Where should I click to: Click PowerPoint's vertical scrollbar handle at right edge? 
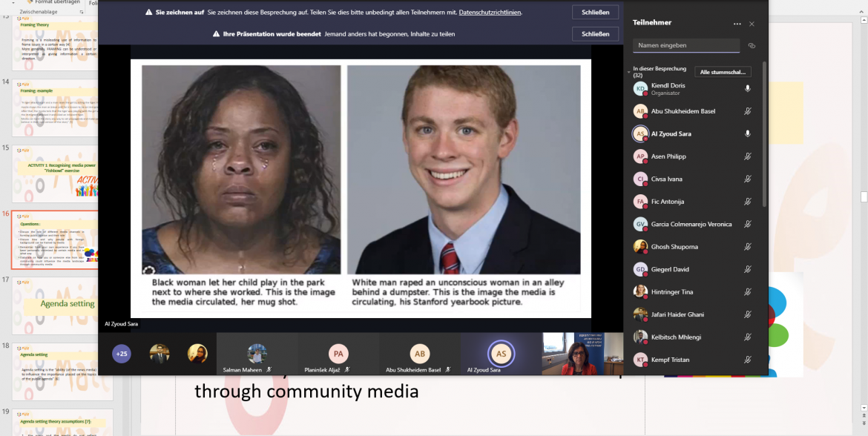pos(864,196)
